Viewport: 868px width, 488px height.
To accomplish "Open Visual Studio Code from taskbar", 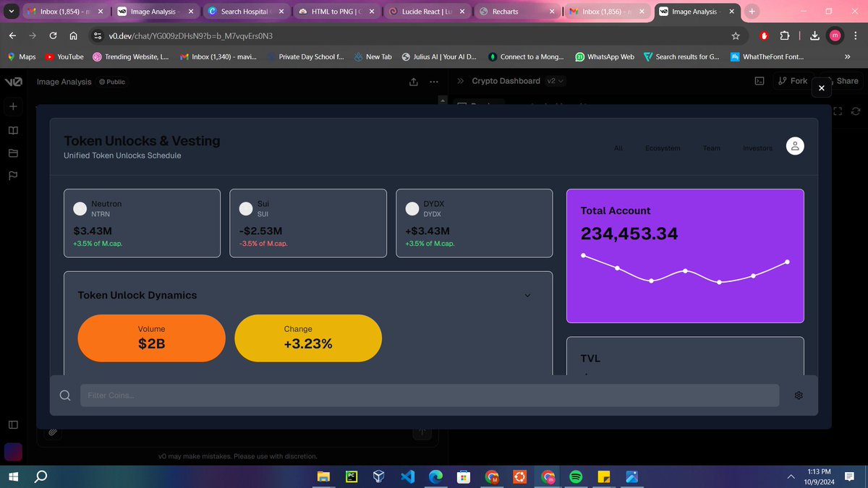I will [x=407, y=476].
